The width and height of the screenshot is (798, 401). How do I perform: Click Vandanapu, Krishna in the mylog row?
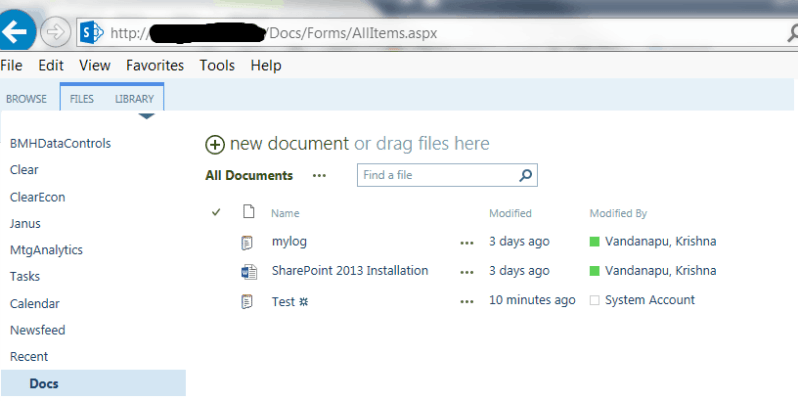661,241
